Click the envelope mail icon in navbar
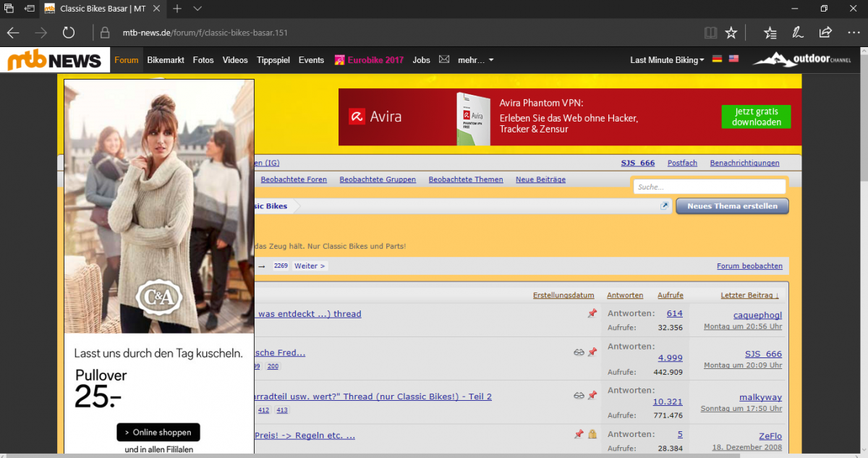This screenshot has width=868, height=458. (444, 60)
